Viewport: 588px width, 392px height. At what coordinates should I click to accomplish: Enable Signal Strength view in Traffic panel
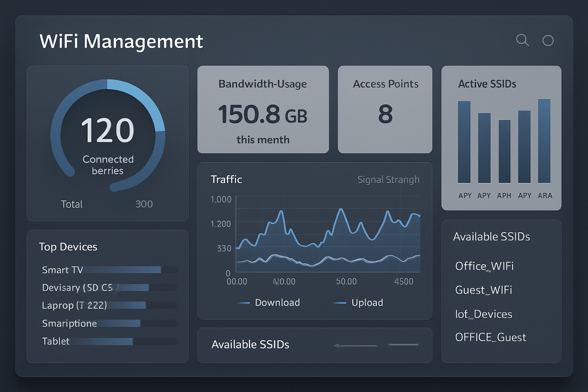pos(388,179)
